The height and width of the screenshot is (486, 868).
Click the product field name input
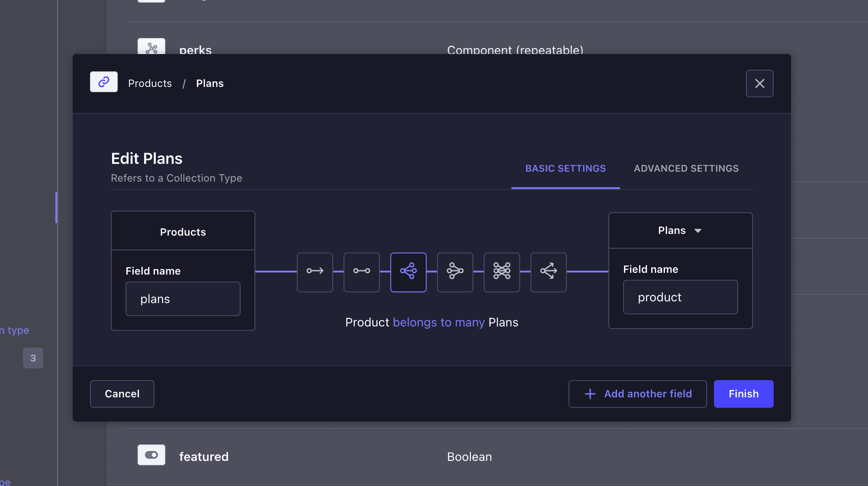pos(680,297)
